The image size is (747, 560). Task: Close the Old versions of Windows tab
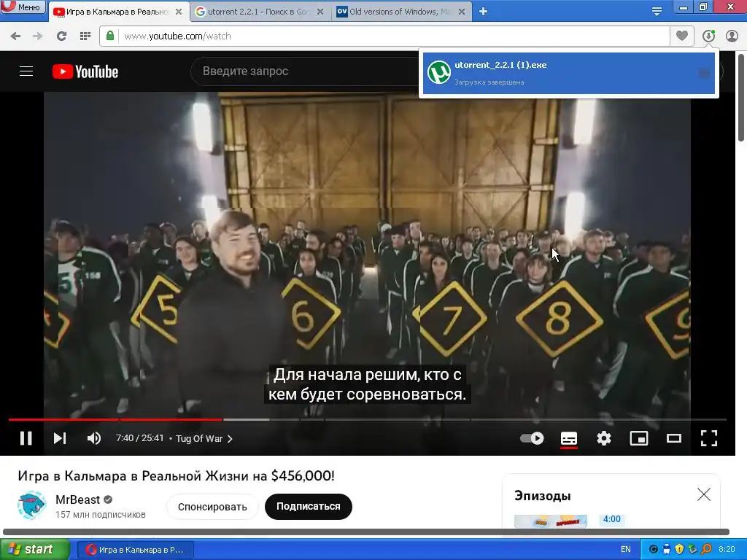coord(462,12)
